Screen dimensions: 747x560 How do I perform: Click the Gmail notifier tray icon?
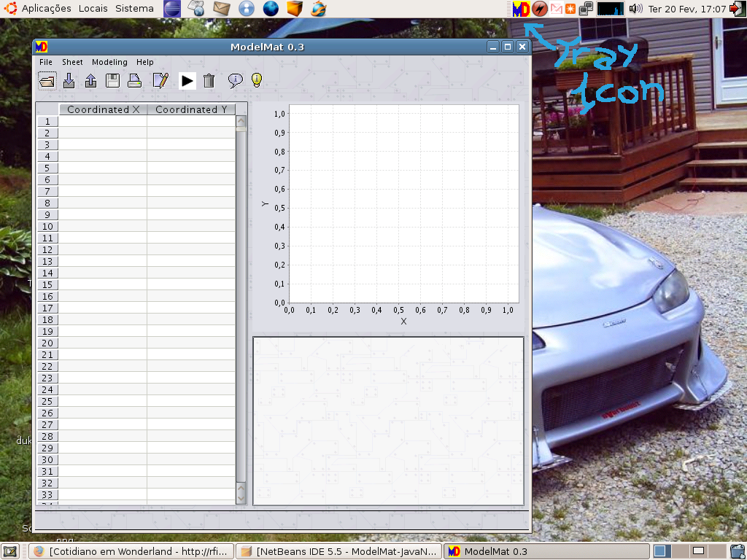tap(556, 9)
